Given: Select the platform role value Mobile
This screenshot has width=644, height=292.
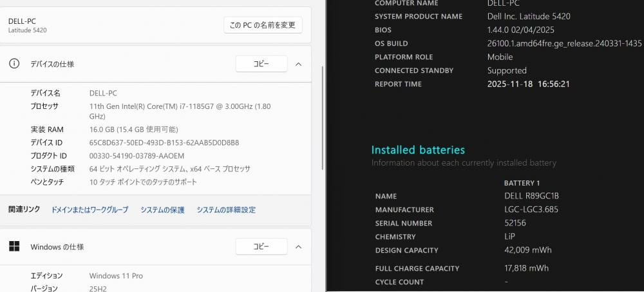Looking at the screenshot, I should pyautogui.click(x=500, y=57).
